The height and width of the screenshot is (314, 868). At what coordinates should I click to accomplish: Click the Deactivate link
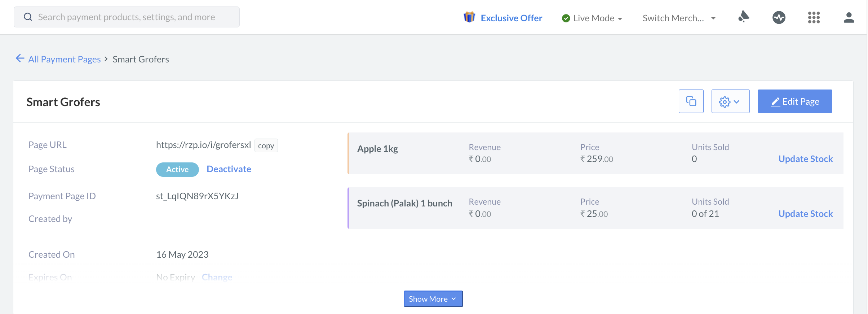pos(229,169)
